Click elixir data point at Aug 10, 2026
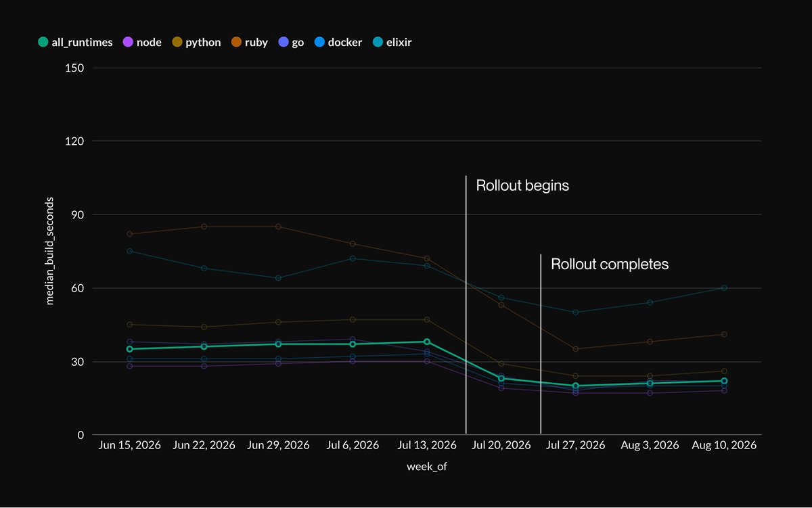This screenshot has width=812, height=508. coord(724,287)
